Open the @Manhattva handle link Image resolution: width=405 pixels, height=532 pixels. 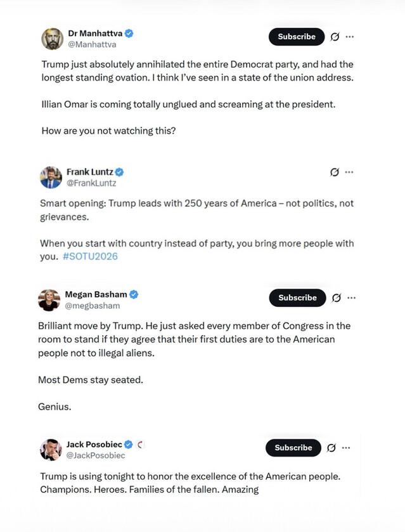point(92,45)
